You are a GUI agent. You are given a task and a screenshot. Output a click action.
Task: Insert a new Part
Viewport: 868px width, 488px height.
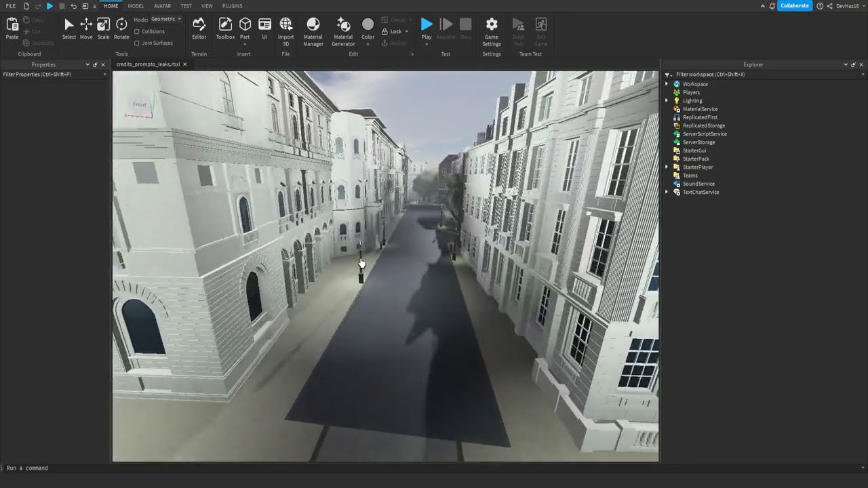tap(245, 24)
